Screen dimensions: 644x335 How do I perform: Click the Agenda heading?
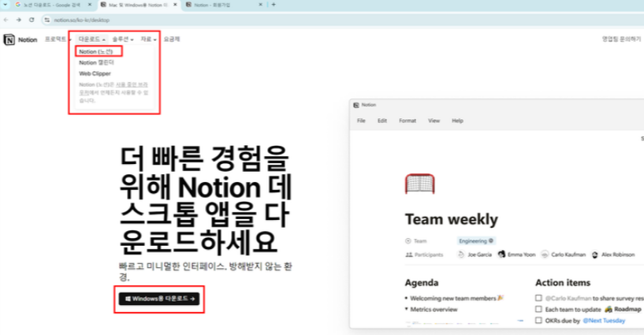[422, 282]
